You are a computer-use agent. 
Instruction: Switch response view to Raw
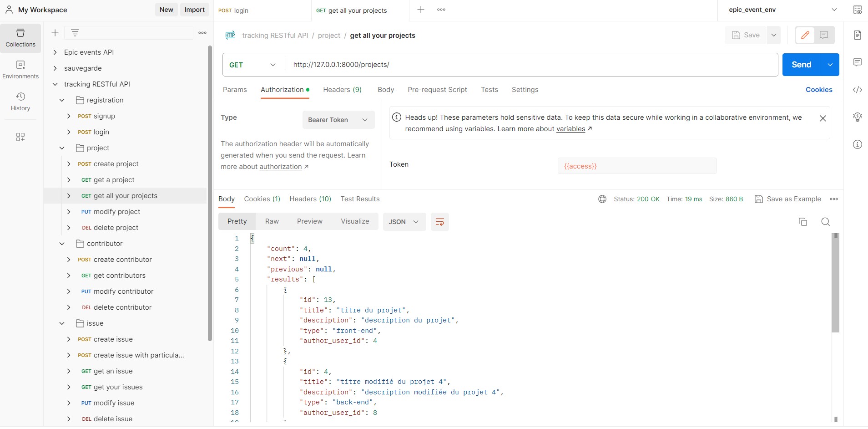point(272,221)
